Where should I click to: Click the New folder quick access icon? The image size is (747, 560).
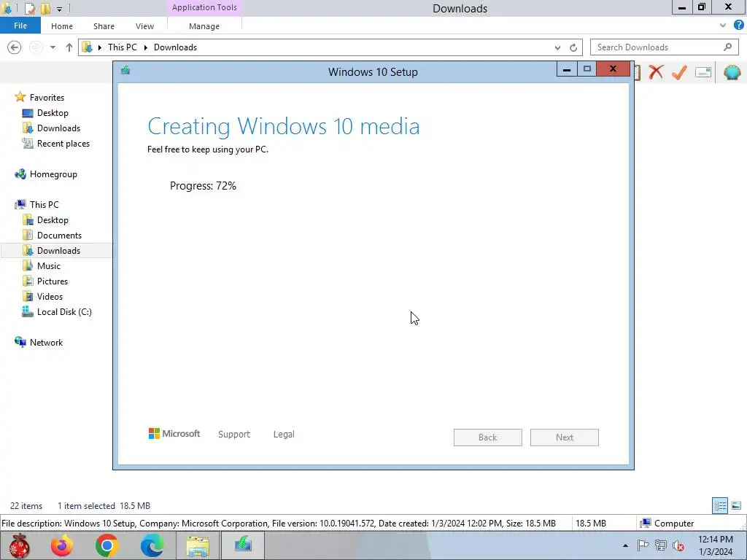45,8
